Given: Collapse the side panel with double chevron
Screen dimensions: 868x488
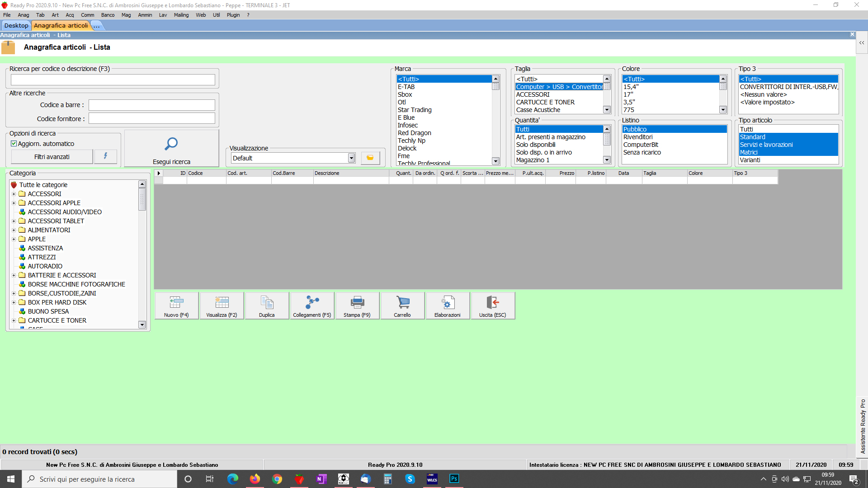Looking at the screenshot, I should (862, 43).
